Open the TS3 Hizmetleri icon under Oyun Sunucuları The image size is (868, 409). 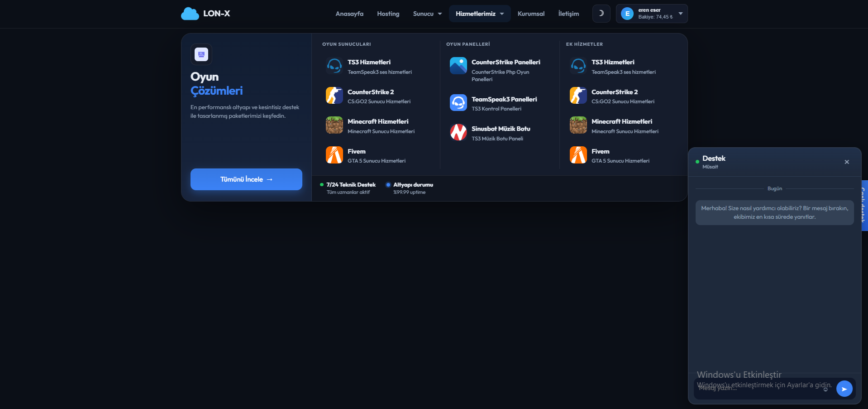pos(334,66)
